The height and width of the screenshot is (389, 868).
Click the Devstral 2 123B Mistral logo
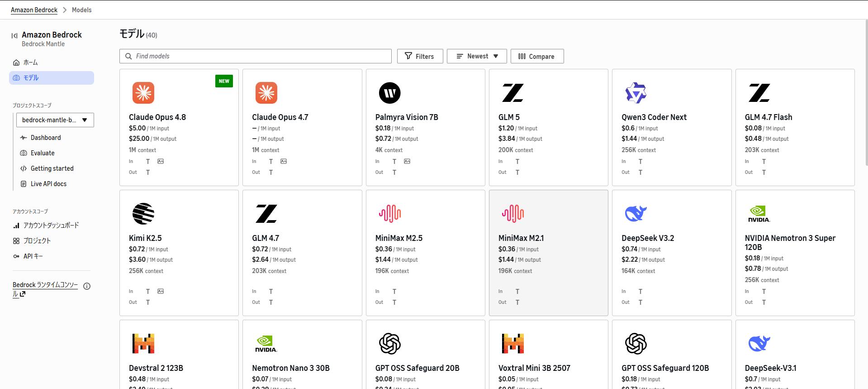143,344
